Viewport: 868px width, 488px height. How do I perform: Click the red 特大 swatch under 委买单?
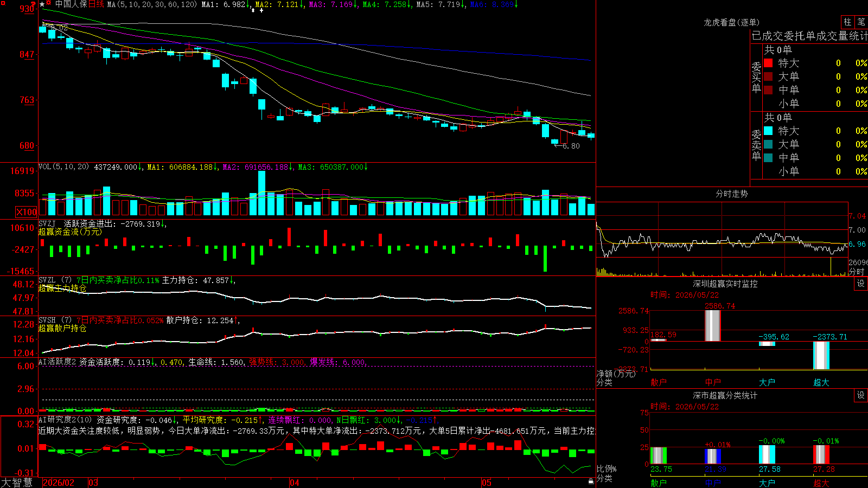click(x=768, y=63)
